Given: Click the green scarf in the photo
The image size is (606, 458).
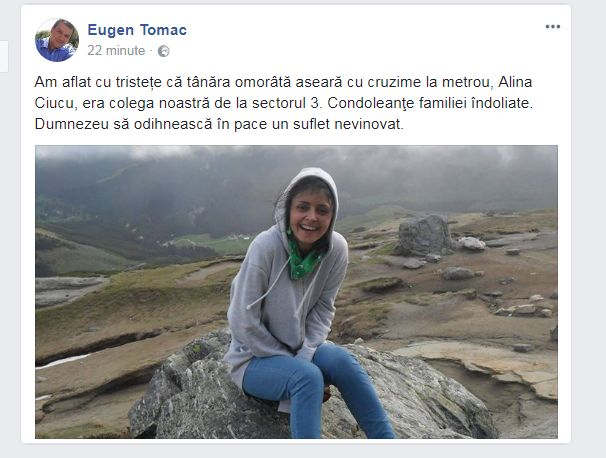Looking at the screenshot, I should [303, 258].
